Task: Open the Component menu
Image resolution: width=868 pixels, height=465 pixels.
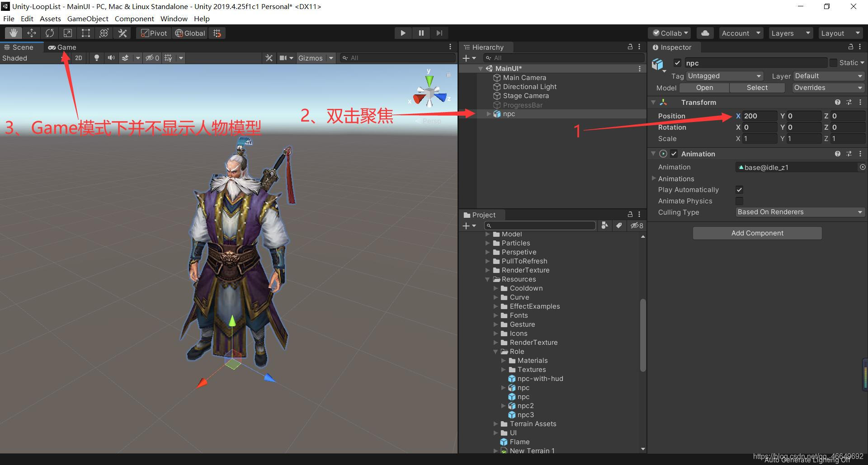Action: [134, 19]
